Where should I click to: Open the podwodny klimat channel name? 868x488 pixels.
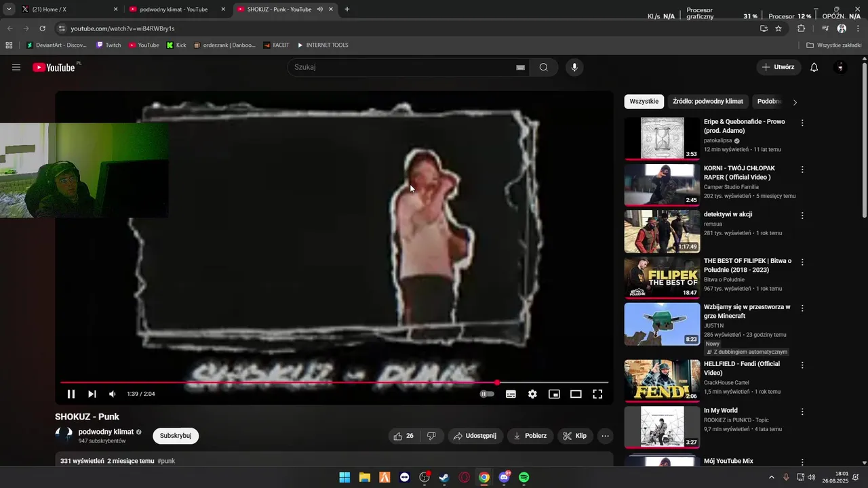106,432
